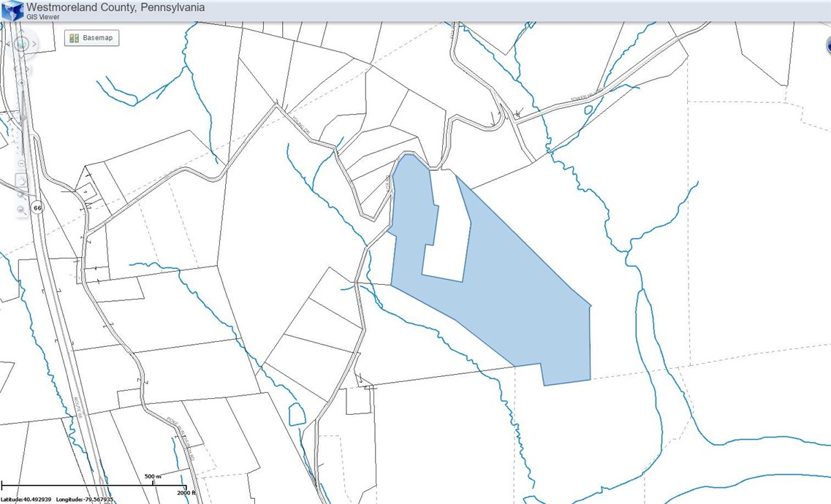
Task: Click the minus zoom-out button
Action: tap(21, 163)
